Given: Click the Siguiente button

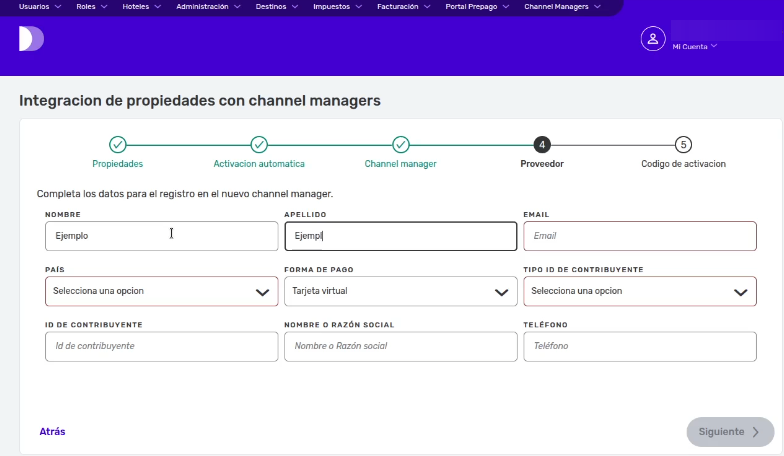Looking at the screenshot, I should click(x=729, y=432).
